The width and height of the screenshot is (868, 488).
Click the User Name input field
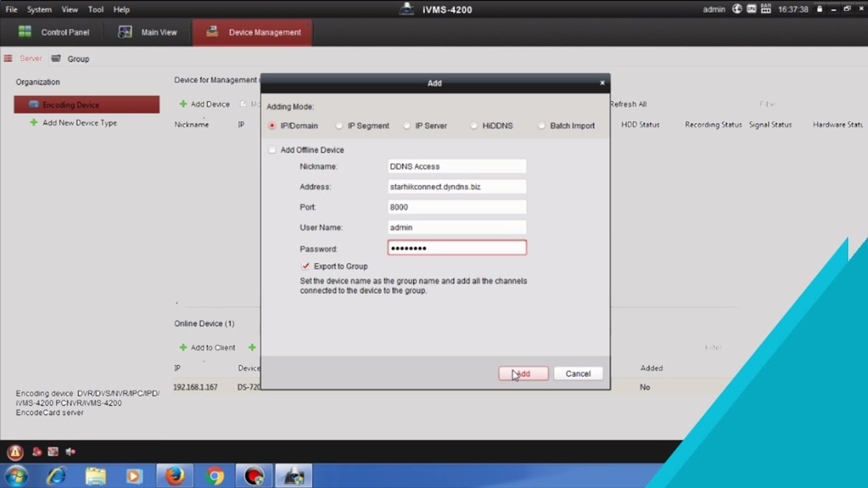coord(457,227)
